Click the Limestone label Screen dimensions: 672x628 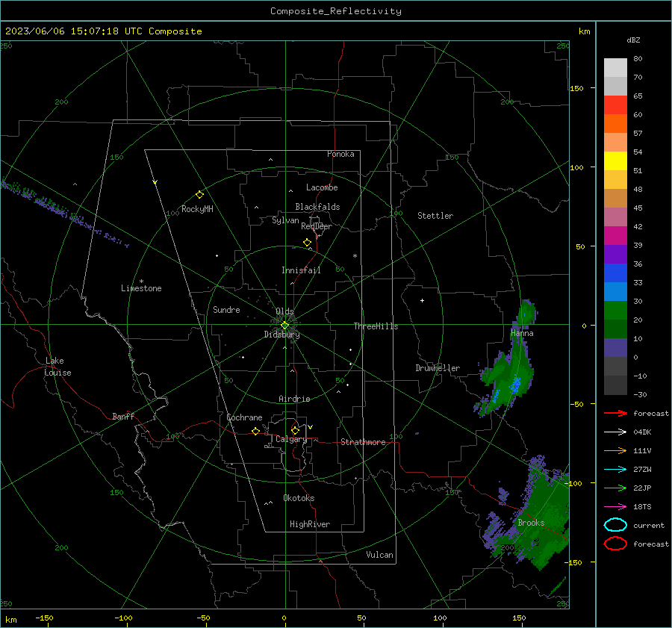(x=141, y=288)
